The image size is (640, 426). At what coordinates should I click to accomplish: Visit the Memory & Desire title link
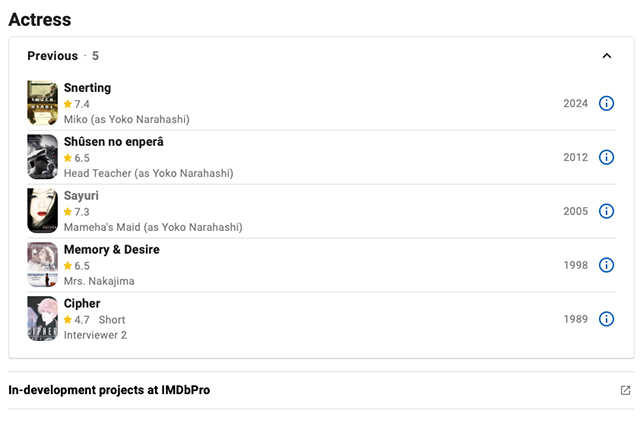(x=112, y=249)
